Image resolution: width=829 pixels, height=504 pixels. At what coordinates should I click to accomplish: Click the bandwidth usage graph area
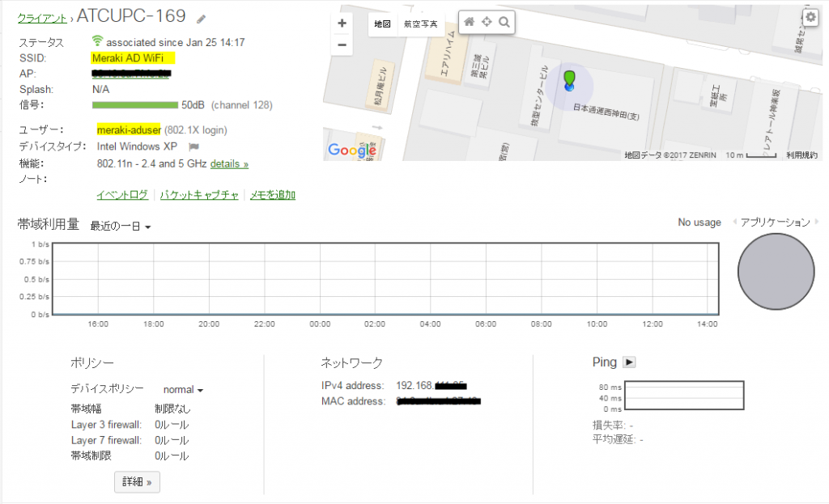click(x=385, y=278)
